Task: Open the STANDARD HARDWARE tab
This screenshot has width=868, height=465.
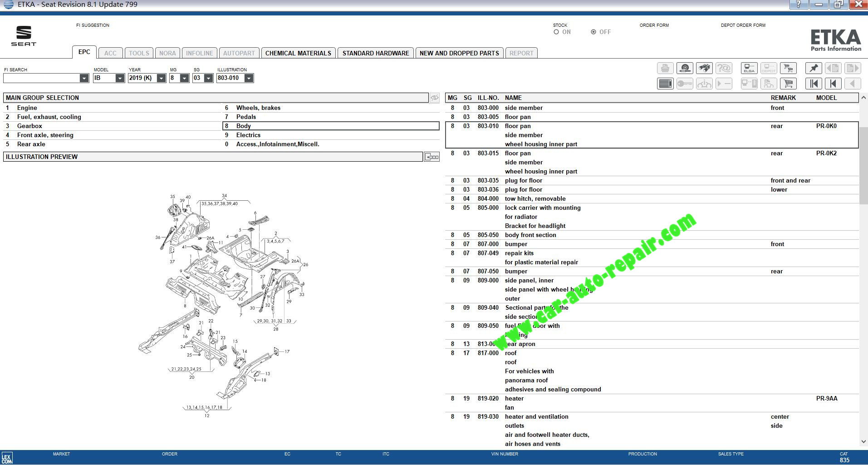Action: pos(376,53)
